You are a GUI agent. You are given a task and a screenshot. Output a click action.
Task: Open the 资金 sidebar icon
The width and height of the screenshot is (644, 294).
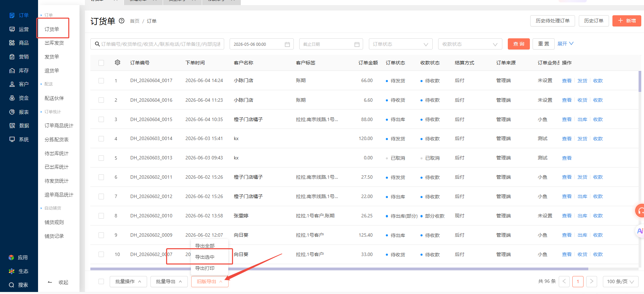(12, 98)
